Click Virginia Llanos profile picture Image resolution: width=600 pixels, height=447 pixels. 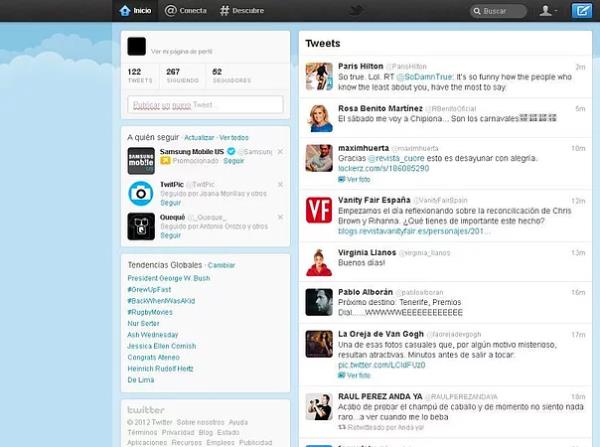pyautogui.click(x=319, y=263)
